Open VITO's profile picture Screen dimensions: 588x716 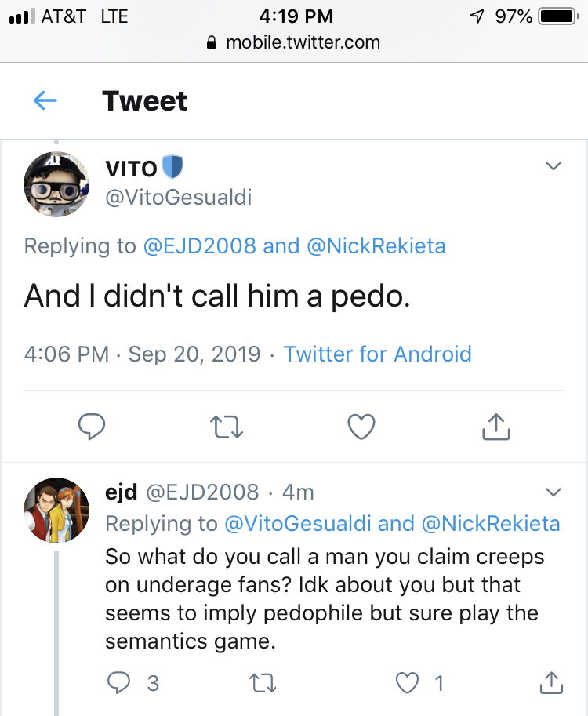(x=56, y=184)
